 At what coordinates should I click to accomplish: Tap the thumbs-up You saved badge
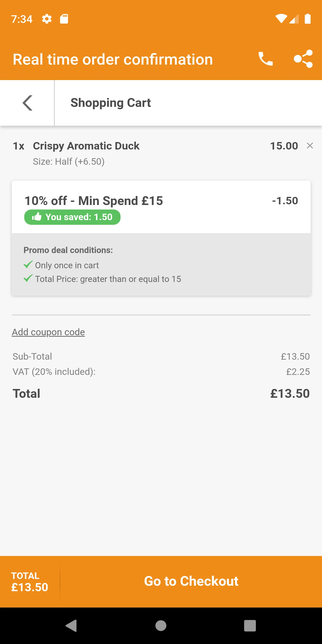coord(72,217)
